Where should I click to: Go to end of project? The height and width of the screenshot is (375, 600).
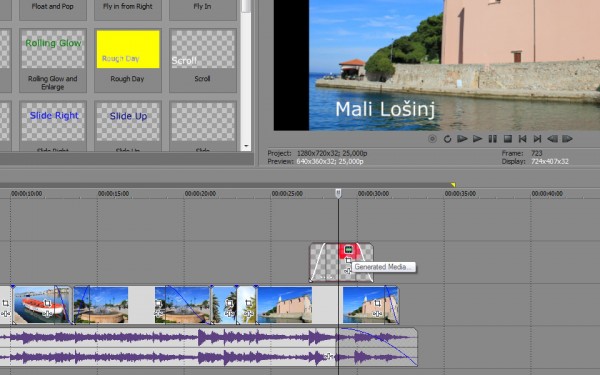tap(537, 139)
